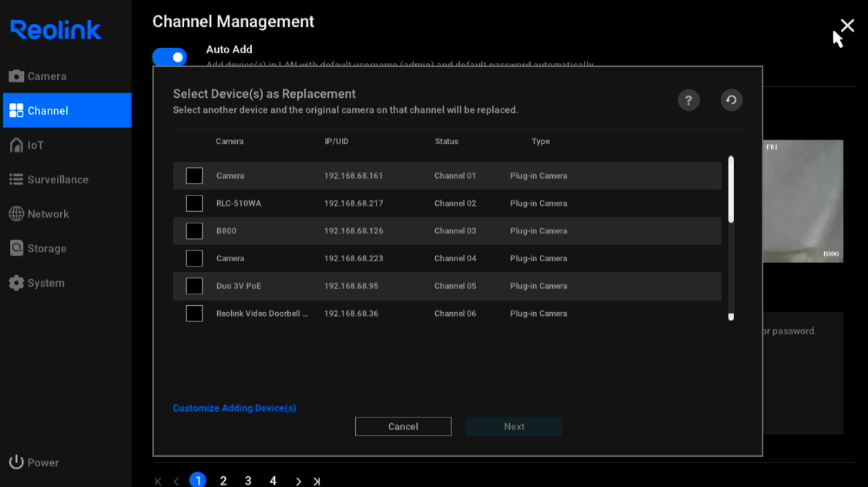Check the box for Duo 3V PoE
This screenshot has width=868, height=487.
pyautogui.click(x=194, y=286)
